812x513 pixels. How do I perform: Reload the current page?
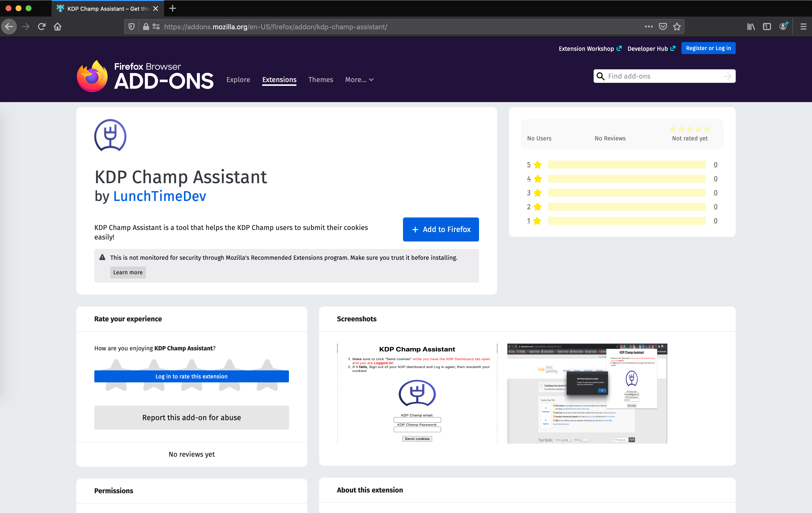[x=42, y=27]
